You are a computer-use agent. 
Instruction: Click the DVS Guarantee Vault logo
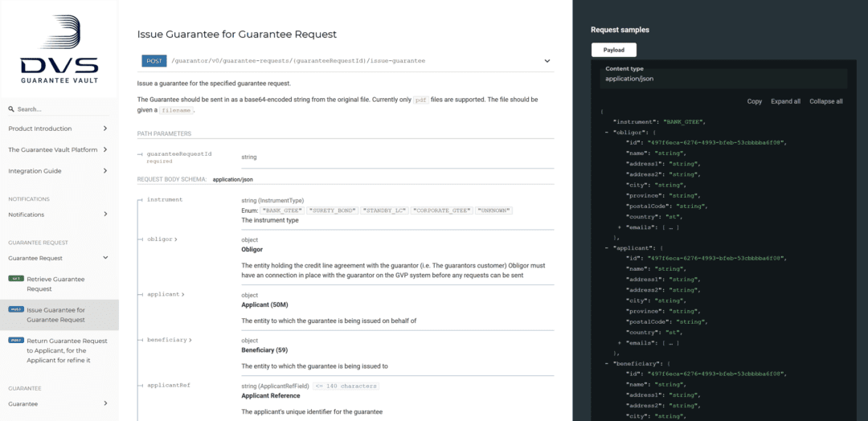59,49
